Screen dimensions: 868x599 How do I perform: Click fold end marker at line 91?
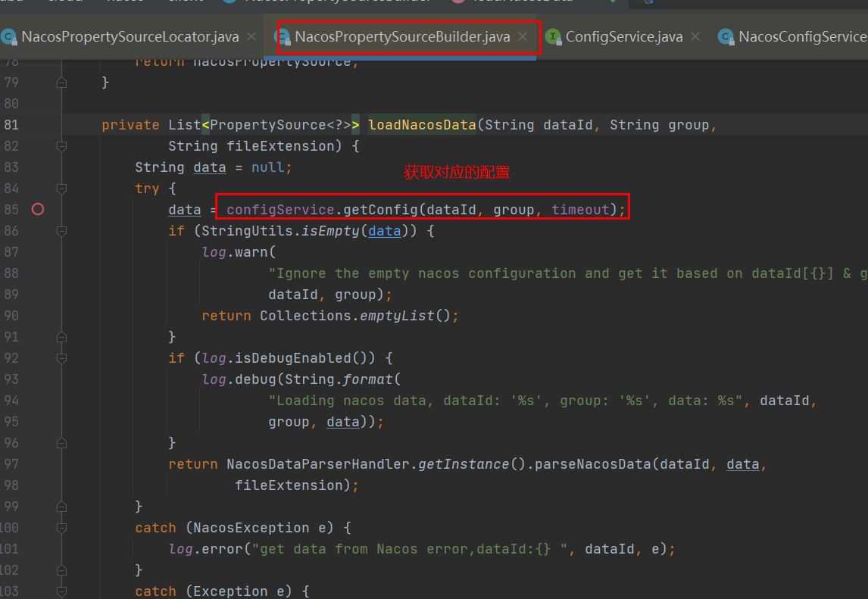(x=61, y=337)
